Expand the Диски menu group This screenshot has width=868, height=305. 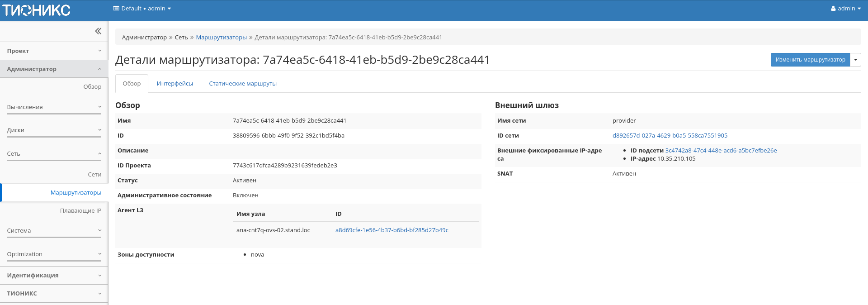point(54,130)
